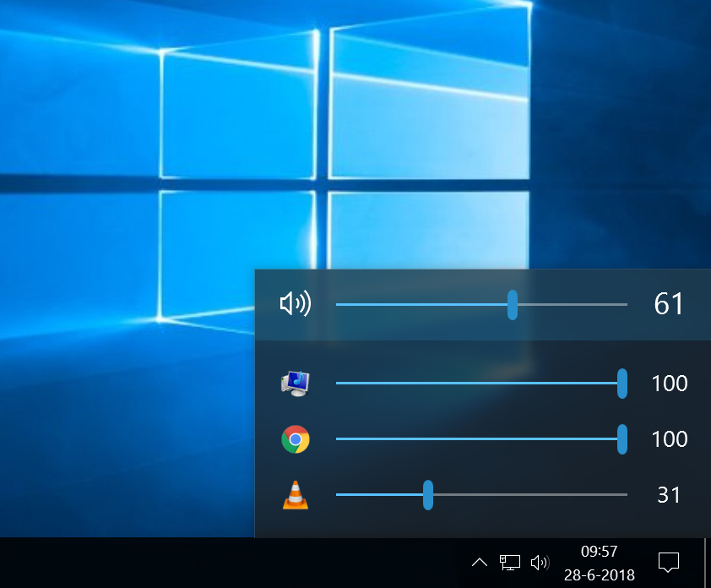Click the Chrome volume slider handle
This screenshot has height=588, width=711.
622,439
